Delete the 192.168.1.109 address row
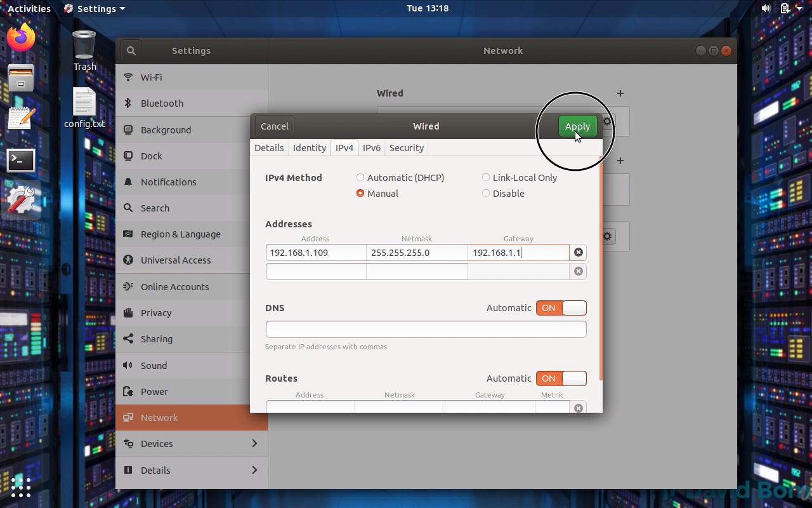The height and width of the screenshot is (508, 812). click(x=578, y=253)
